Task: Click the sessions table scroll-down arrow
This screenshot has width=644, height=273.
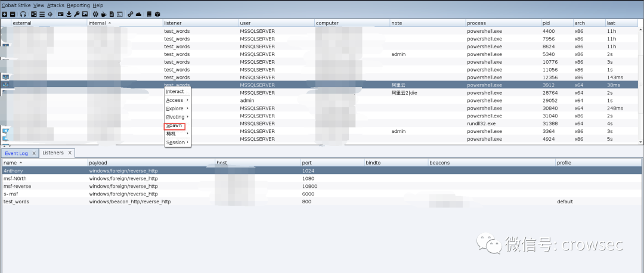Action: (x=641, y=142)
